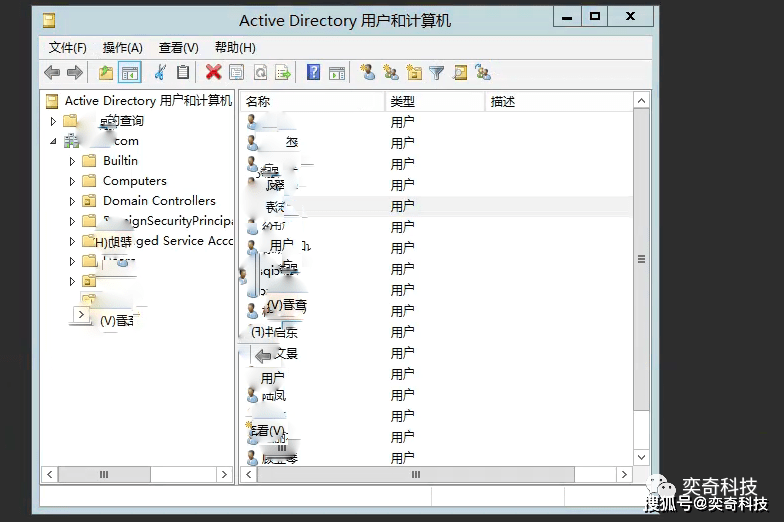
Task: Click the add to group toolbar icon
Action: click(483, 72)
